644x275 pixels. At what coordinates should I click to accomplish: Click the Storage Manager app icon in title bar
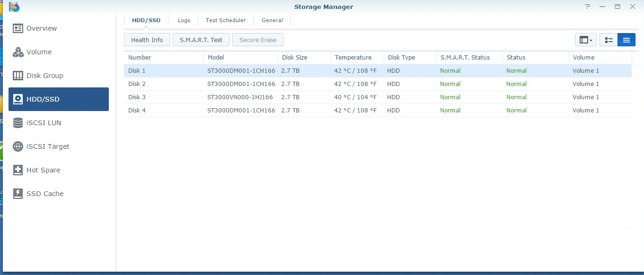coord(14,7)
